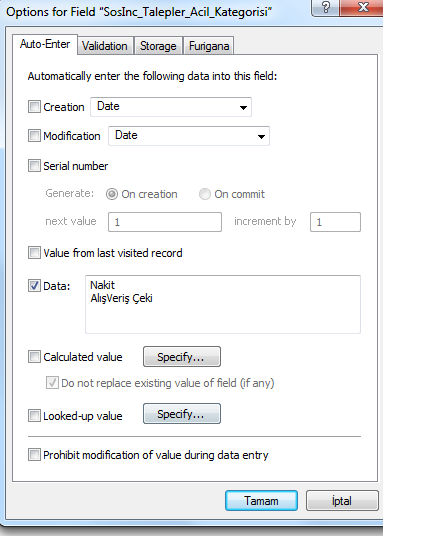Click into the Data text box
This screenshot has width=438, height=536.
tap(223, 304)
